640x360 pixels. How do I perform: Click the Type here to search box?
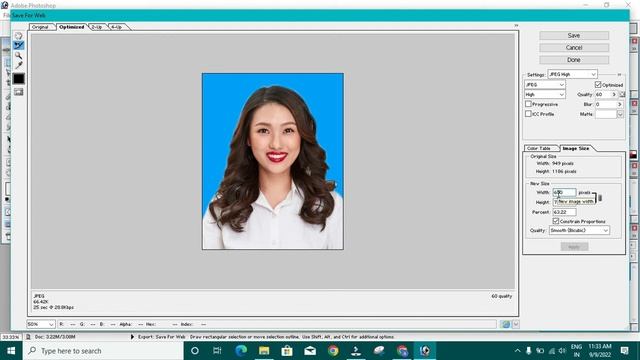click(103, 351)
